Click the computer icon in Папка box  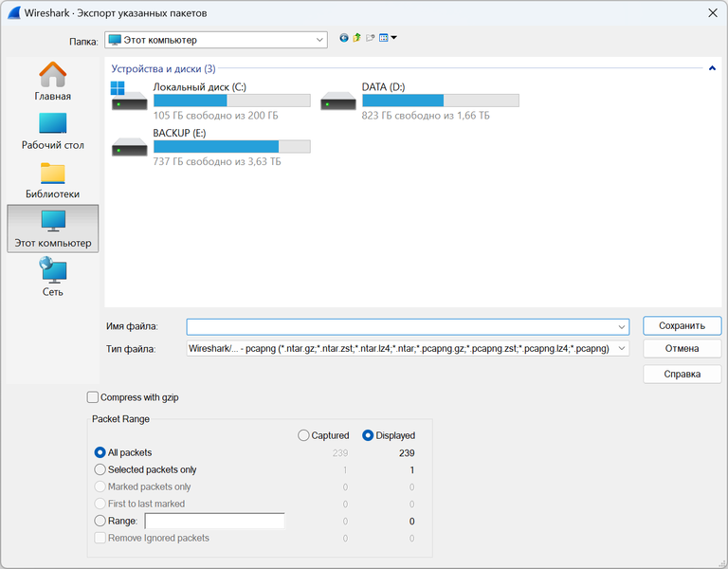(x=114, y=40)
